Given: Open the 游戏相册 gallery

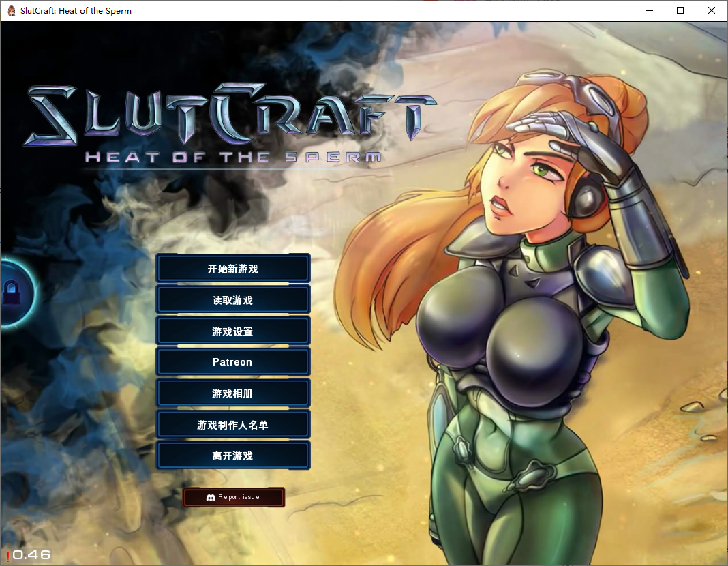Looking at the screenshot, I should coord(233,393).
